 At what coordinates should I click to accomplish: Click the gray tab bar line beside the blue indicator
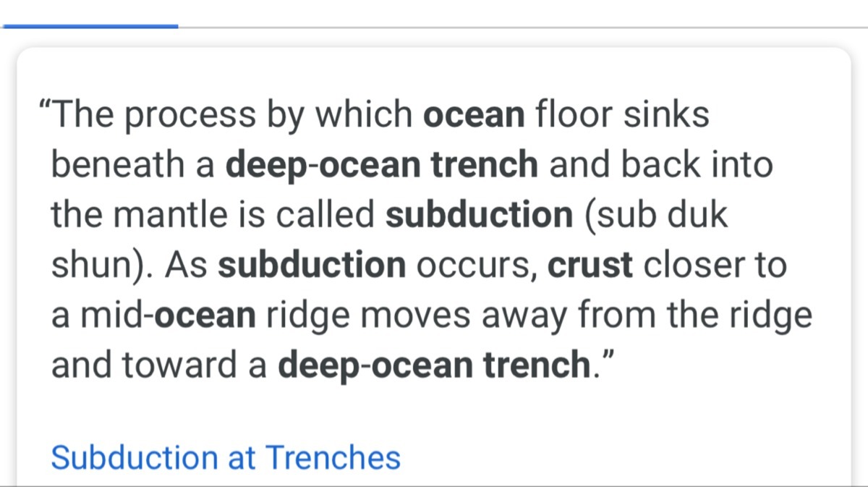522,27
